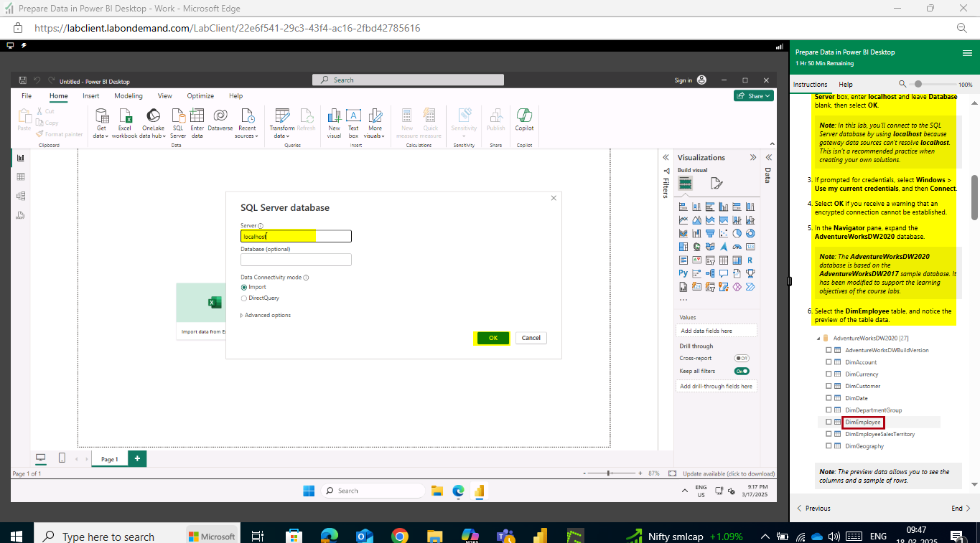Go to Previous lab step
The image size is (980, 543).
(x=813, y=509)
